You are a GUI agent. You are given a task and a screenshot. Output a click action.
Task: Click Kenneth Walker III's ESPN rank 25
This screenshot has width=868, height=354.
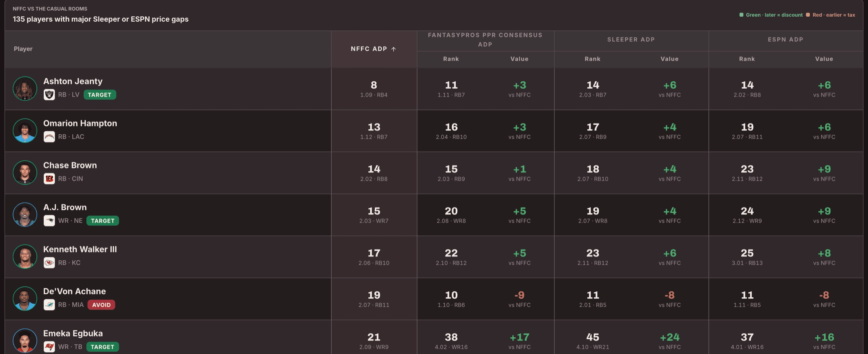click(747, 253)
